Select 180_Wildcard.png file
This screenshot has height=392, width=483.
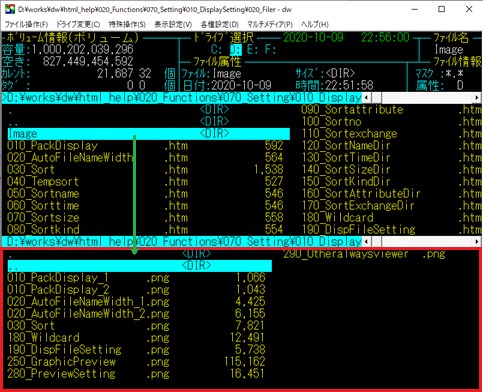click(136, 338)
